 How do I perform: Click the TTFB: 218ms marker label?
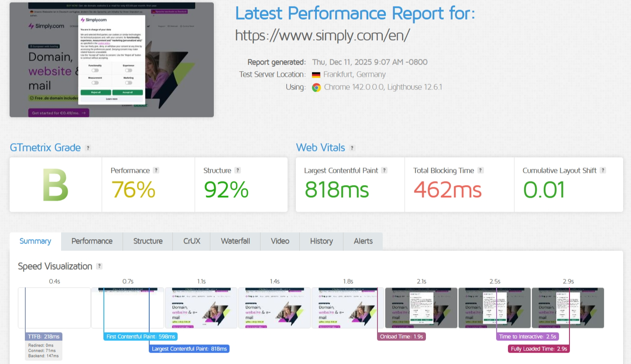(x=44, y=337)
